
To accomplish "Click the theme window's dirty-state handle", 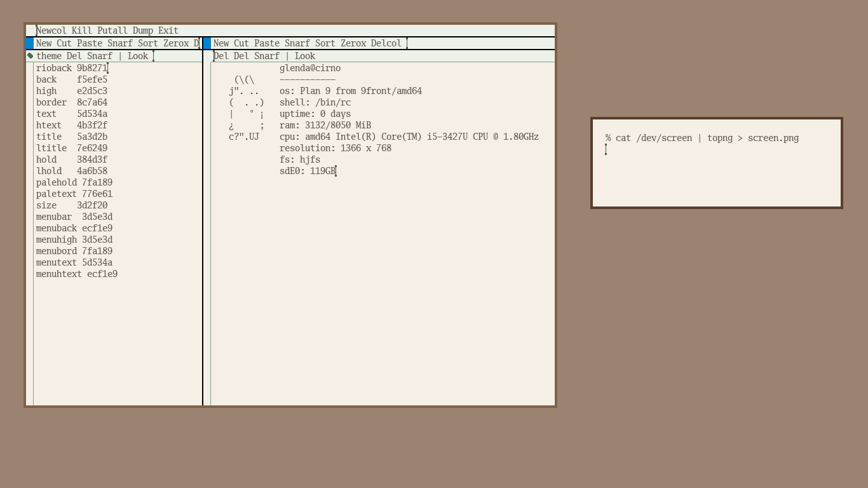I will [30, 56].
